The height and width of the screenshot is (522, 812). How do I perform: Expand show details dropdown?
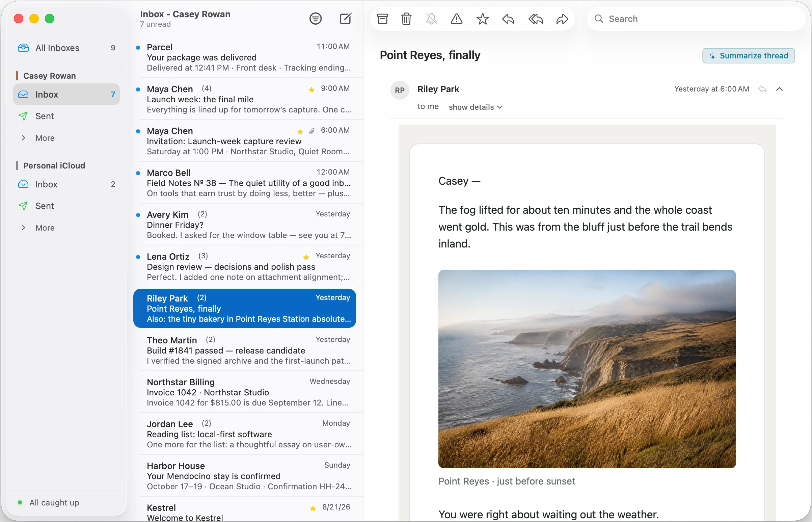point(475,107)
